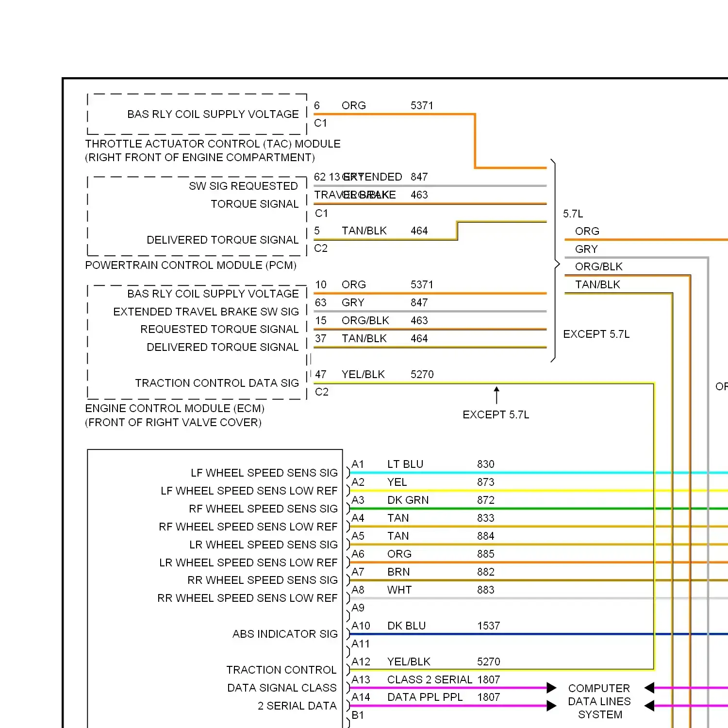Click circuit number 872 on the DK GRN wire
The image size is (728, 728).
tap(485, 500)
